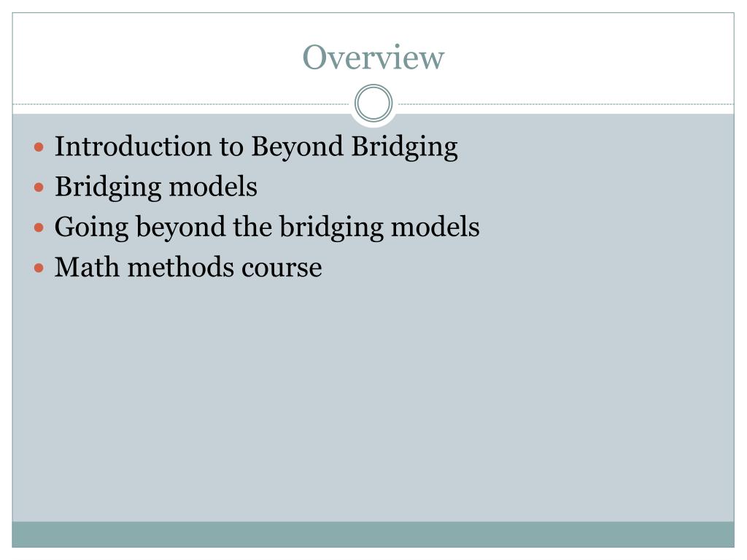Click the word Math in last bullet
This screenshot has height=560, width=747.
(x=87, y=267)
